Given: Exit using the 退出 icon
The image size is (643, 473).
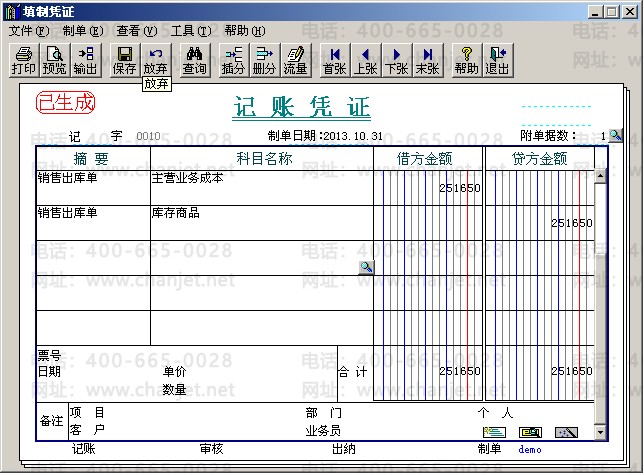Looking at the screenshot, I should (x=497, y=61).
